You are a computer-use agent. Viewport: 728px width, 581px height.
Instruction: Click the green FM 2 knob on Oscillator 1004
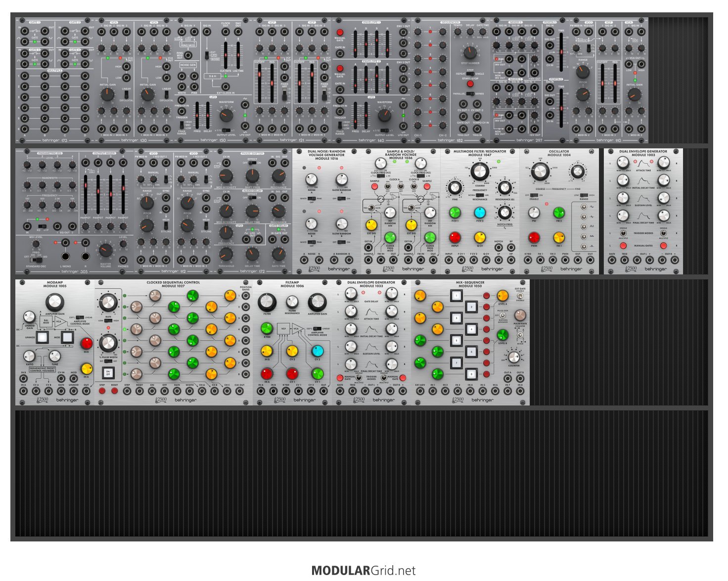tap(559, 213)
